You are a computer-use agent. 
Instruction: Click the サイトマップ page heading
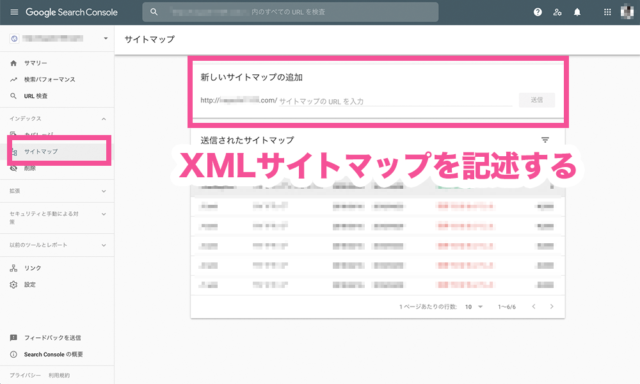click(149, 39)
